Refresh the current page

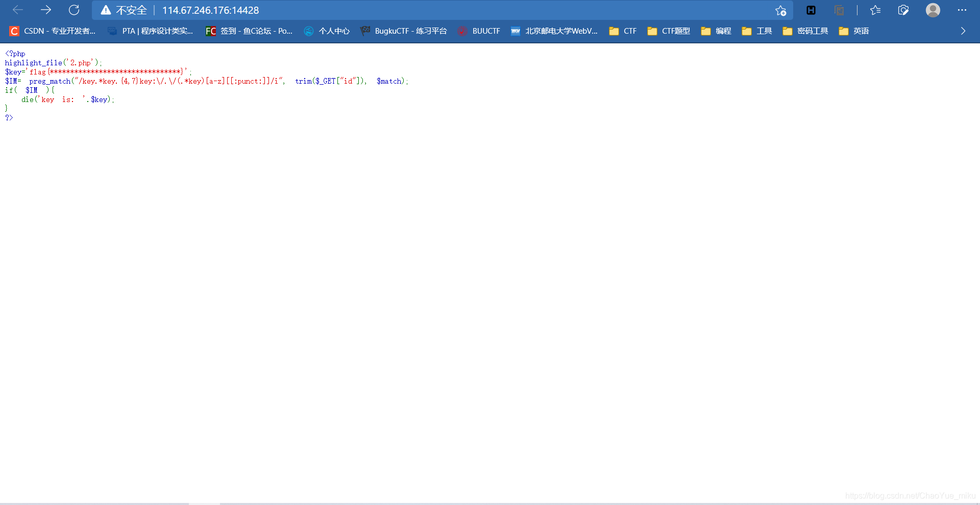(74, 10)
